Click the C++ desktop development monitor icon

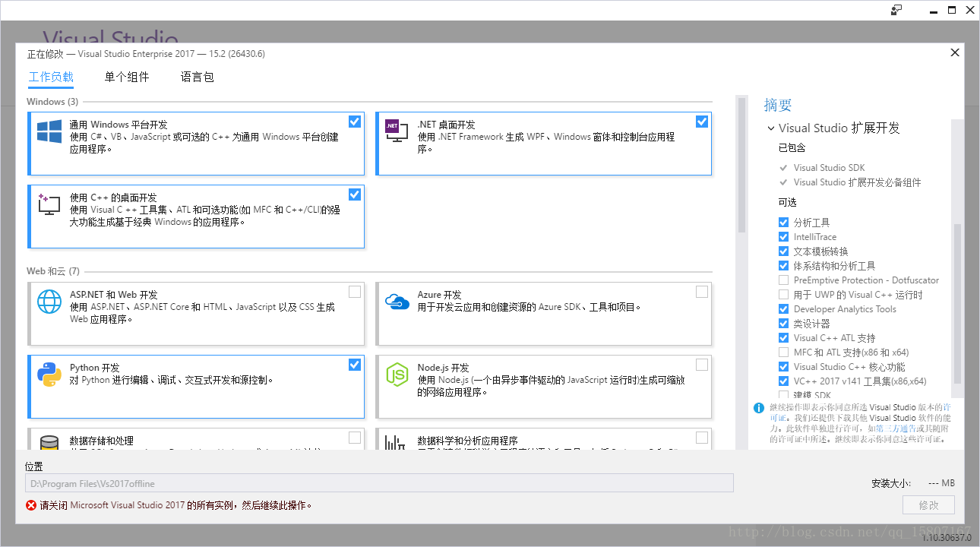coord(49,204)
